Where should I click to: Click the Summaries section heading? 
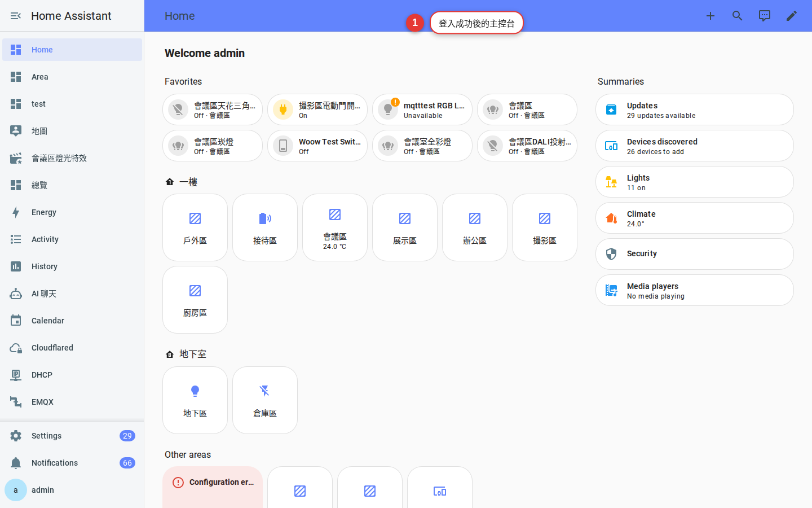pyautogui.click(x=621, y=81)
